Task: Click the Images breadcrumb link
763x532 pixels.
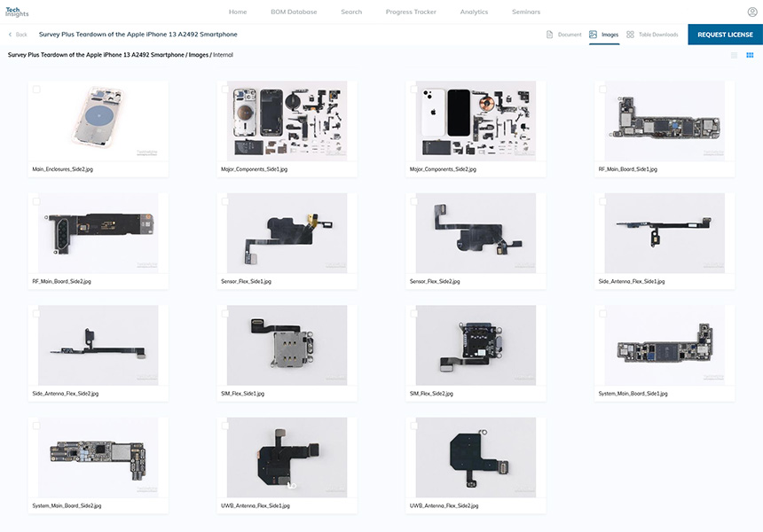Action: click(199, 55)
